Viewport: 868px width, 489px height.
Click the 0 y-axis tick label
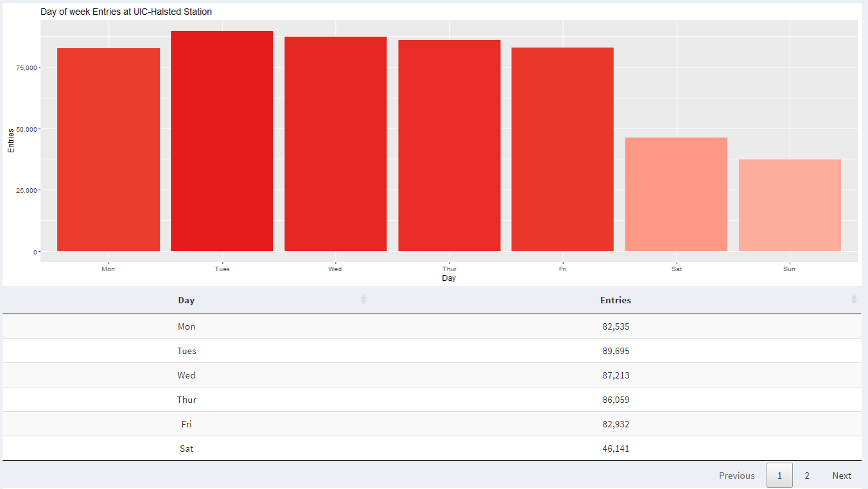pos(35,252)
